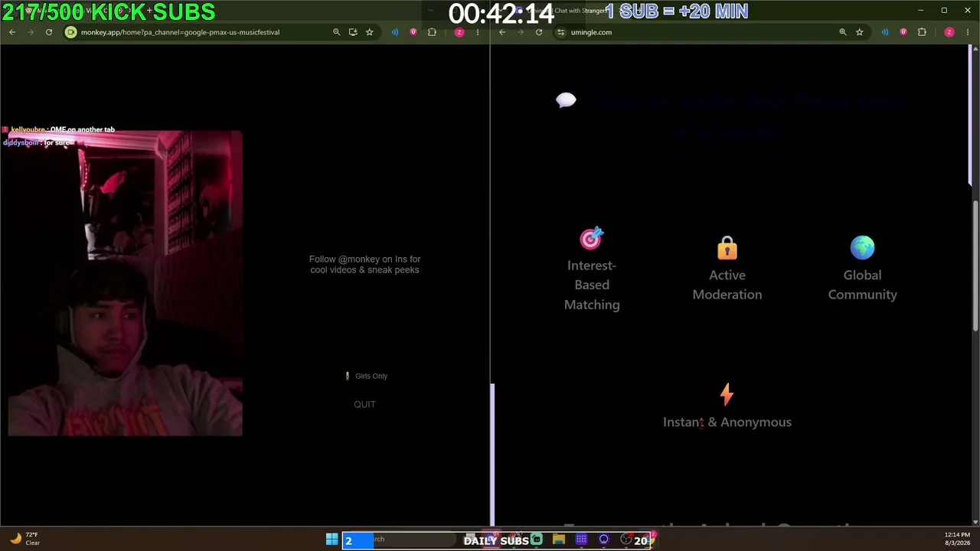Click the install app icon in monkey.app address bar
Viewport: 980px width, 551px height.
coord(353,32)
